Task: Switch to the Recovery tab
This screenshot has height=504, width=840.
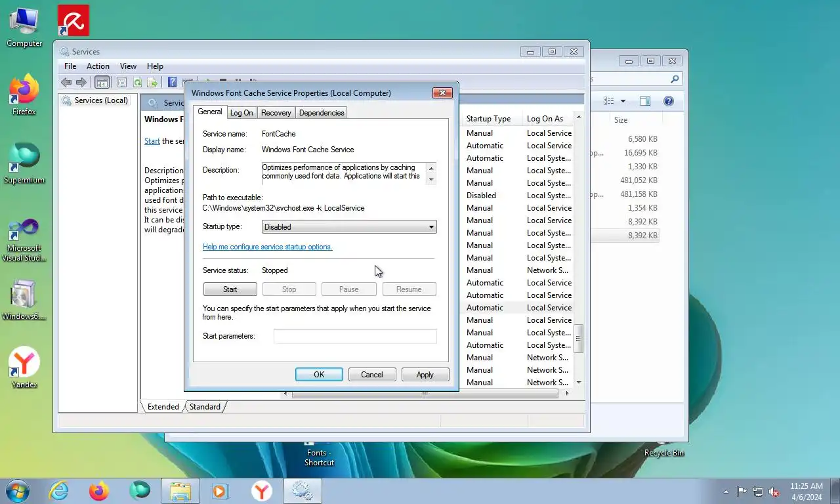Action: [x=276, y=113]
